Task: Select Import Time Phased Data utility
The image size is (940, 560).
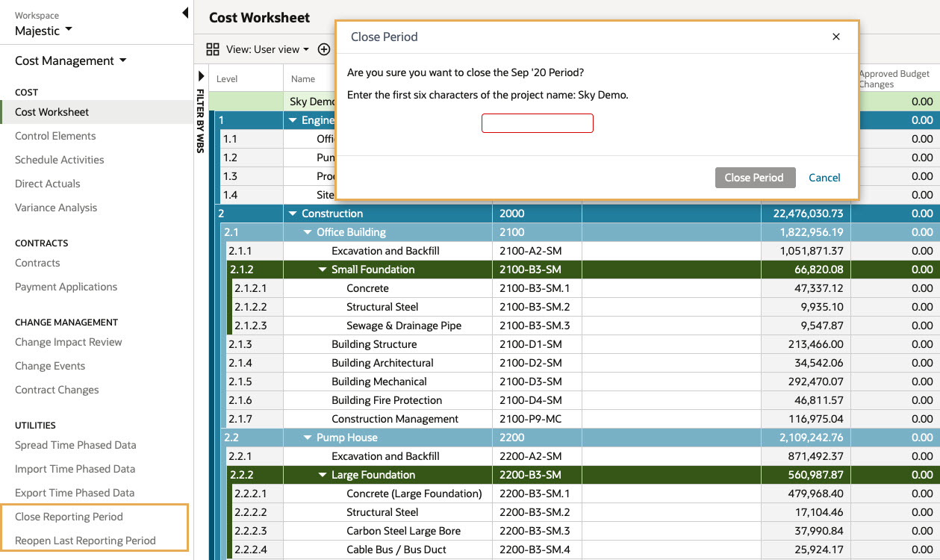Action: [75, 469]
